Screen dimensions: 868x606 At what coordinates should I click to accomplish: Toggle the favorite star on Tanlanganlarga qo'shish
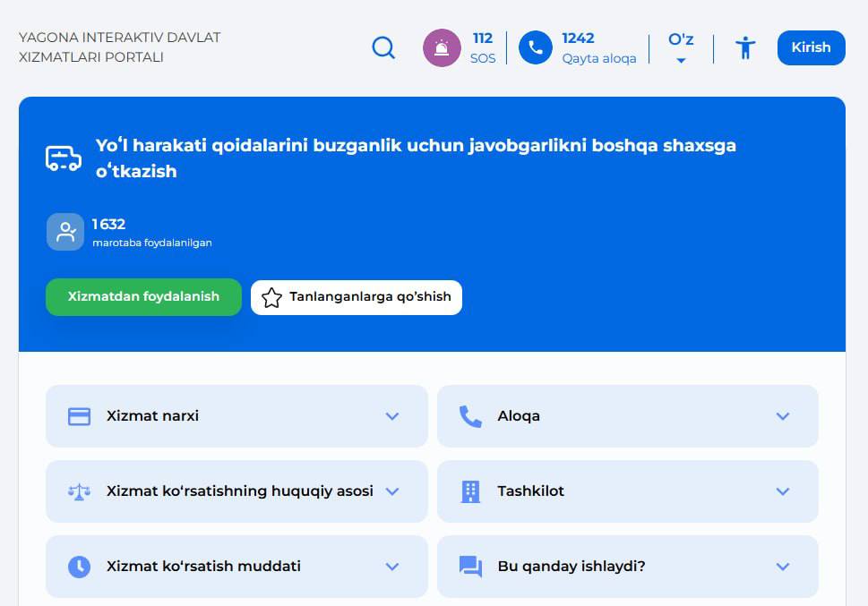[271, 297]
